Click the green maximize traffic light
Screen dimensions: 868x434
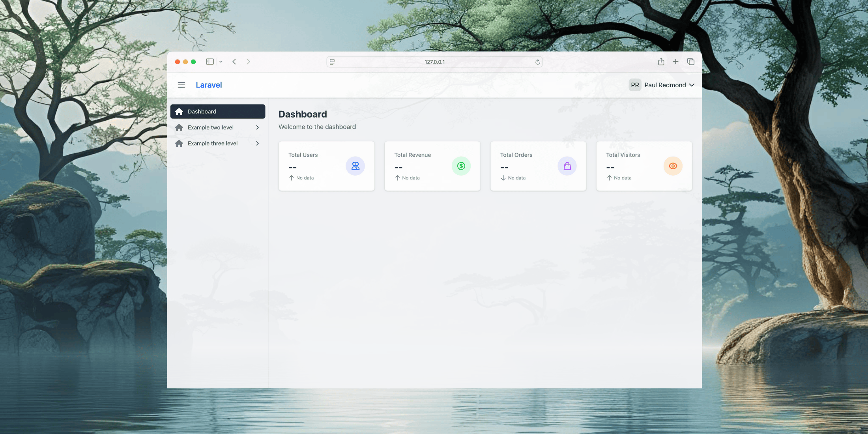193,62
